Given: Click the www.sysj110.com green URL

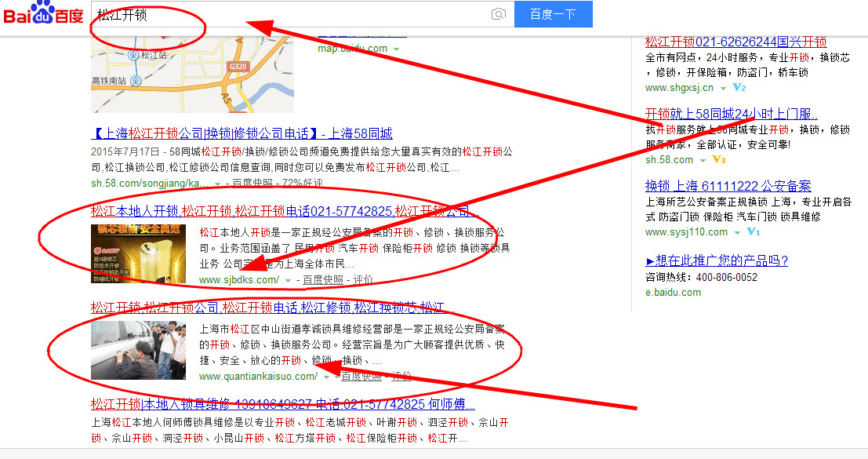Looking at the screenshot, I should pyautogui.click(x=686, y=232).
